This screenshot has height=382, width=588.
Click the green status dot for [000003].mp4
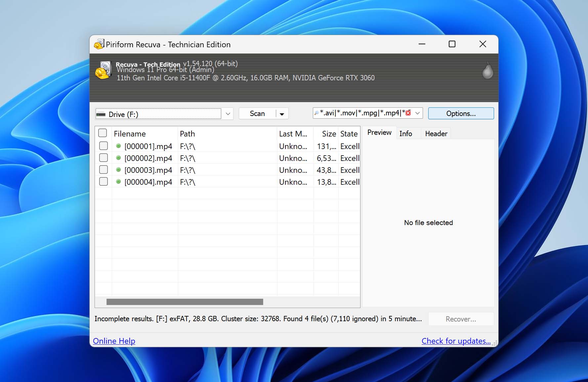(x=118, y=170)
